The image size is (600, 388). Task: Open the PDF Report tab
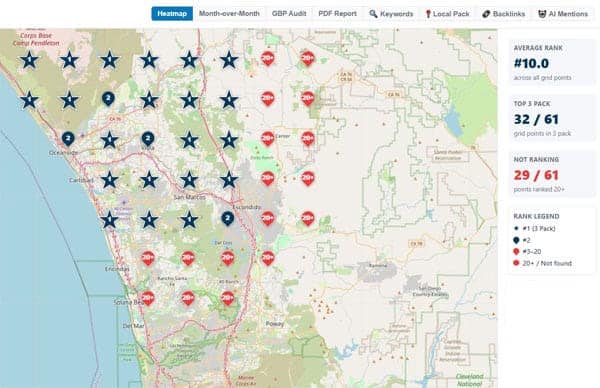tap(338, 14)
